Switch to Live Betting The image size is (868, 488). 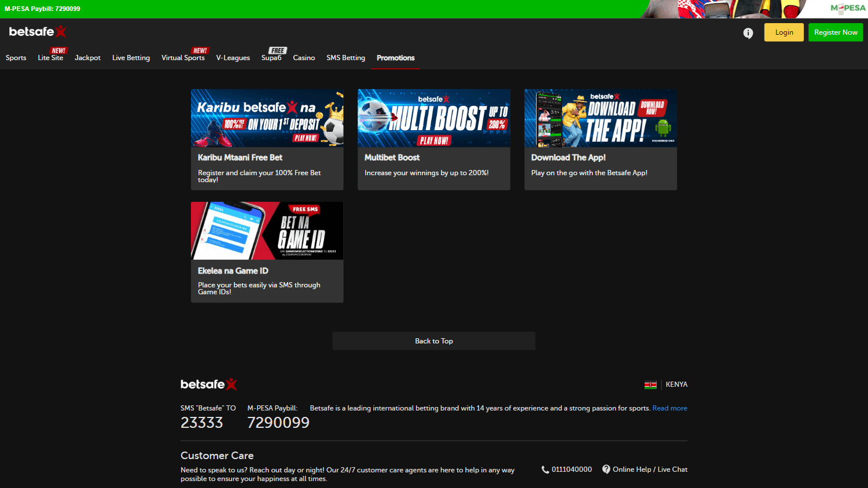click(x=131, y=58)
